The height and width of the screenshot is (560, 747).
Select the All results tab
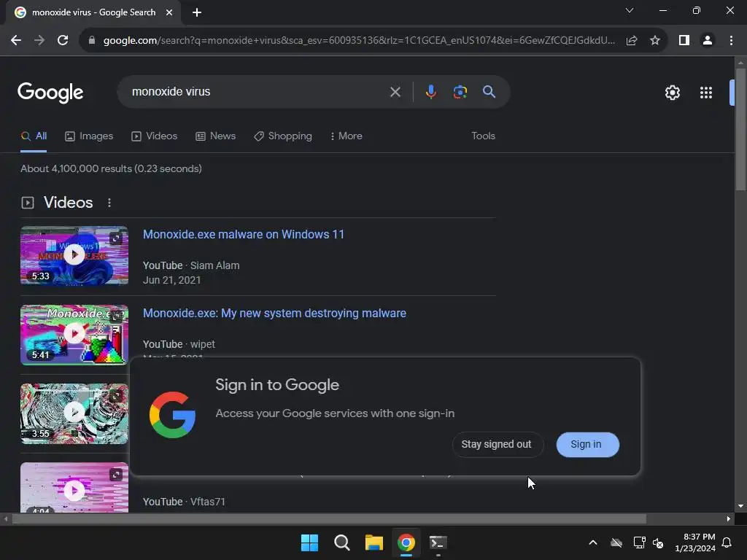coord(34,136)
